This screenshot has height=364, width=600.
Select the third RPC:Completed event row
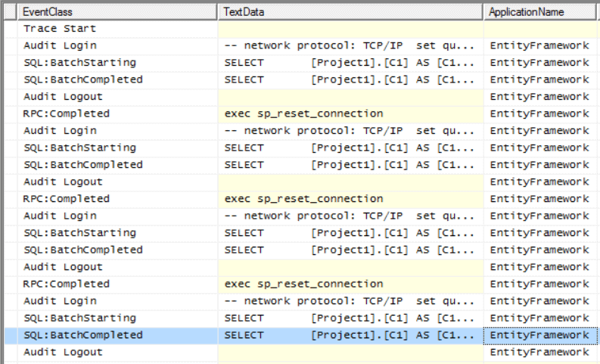pyautogui.click(x=300, y=285)
